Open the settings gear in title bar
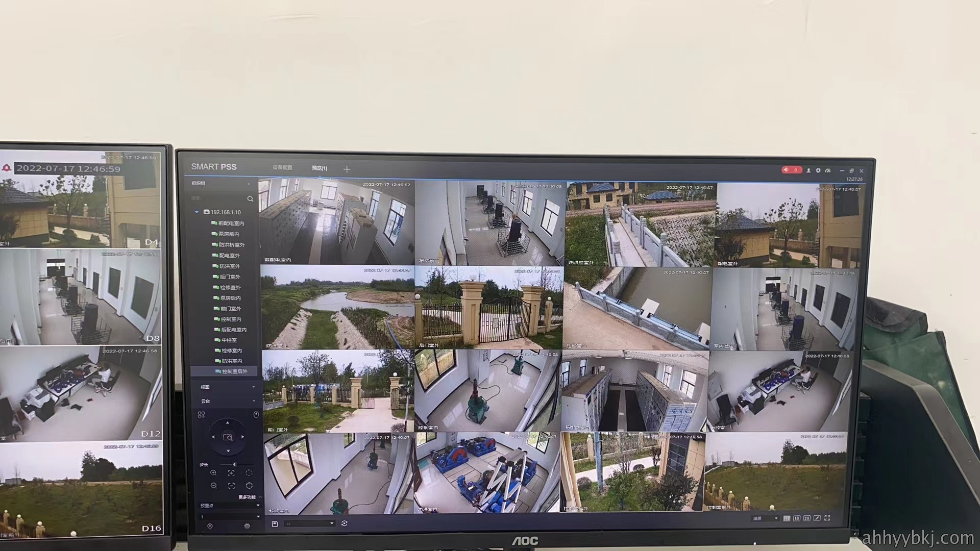Image resolution: width=980 pixels, height=551 pixels. click(x=818, y=170)
